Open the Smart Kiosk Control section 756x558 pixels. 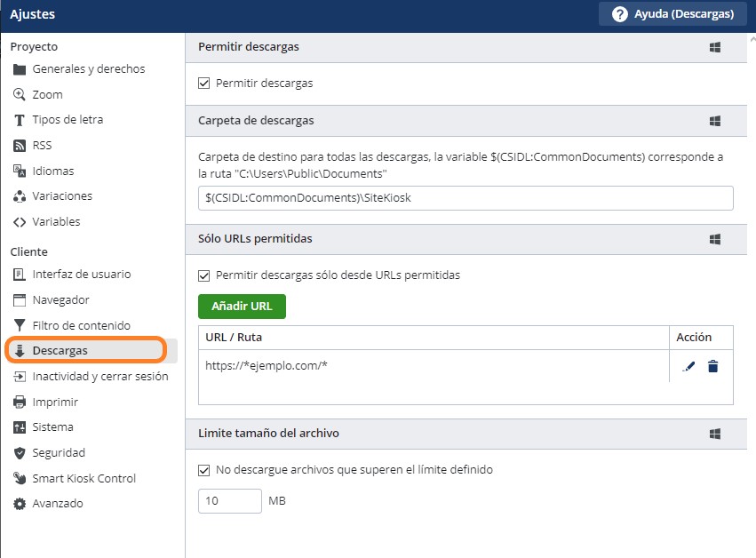(x=84, y=478)
